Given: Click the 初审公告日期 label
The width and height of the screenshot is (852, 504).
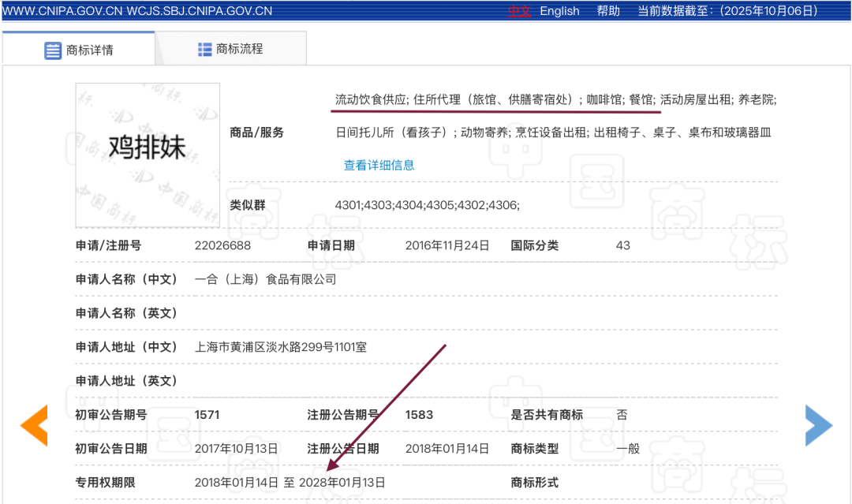Looking at the screenshot, I should (x=111, y=449).
